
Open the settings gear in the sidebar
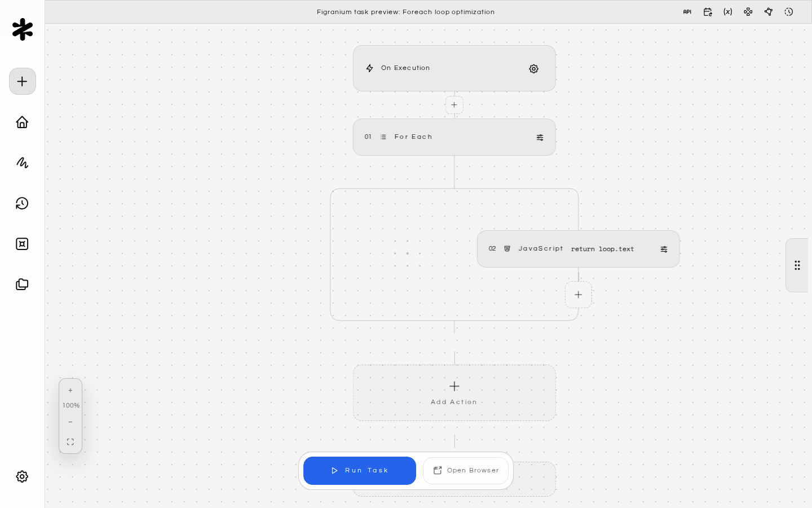[22, 476]
